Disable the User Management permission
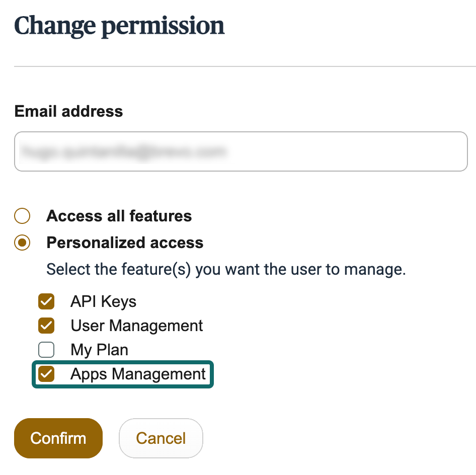The height and width of the screenshot is (475, 476). coord(46,326)
